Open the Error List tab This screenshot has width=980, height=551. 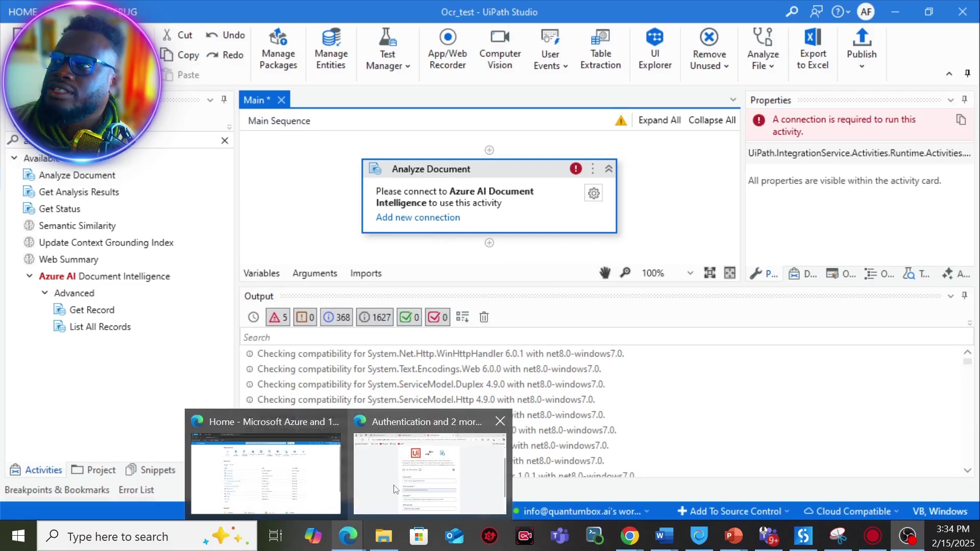pyautogui.click(x=136, y=490)
